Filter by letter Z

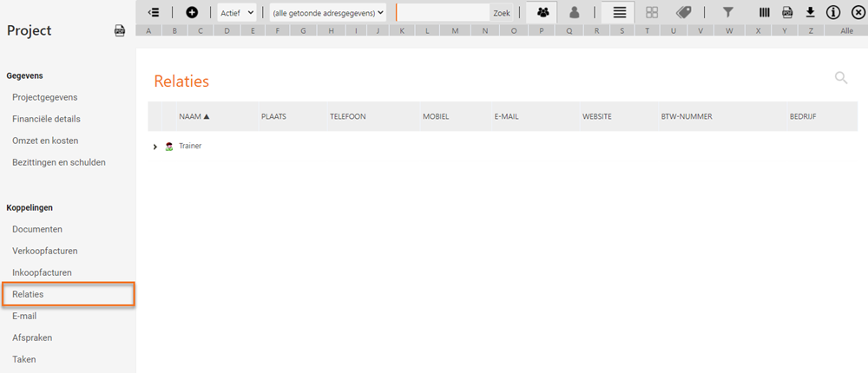[811, 31]
